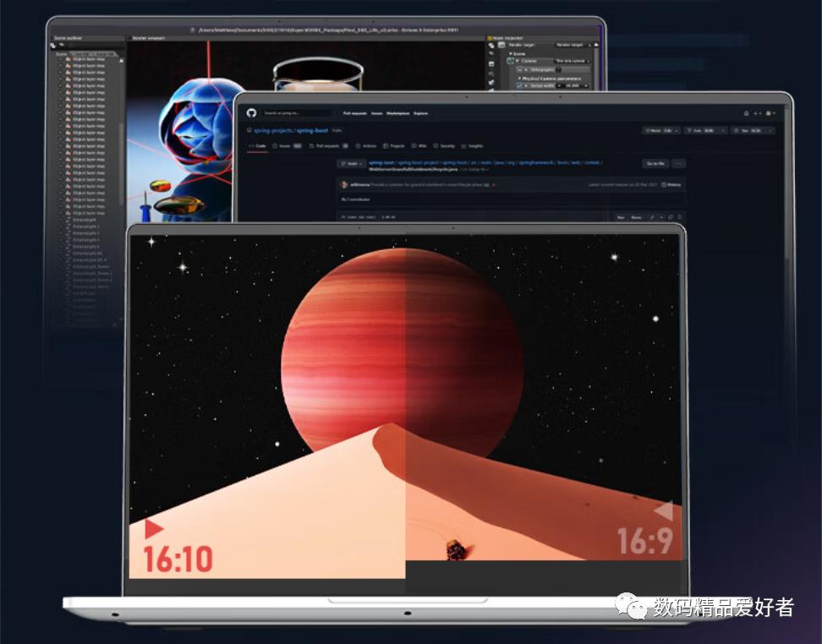Open Explore in GitHub top navigation
Image resolution: width=822 pixels, height=644 pixels.
tap(420, 113)
